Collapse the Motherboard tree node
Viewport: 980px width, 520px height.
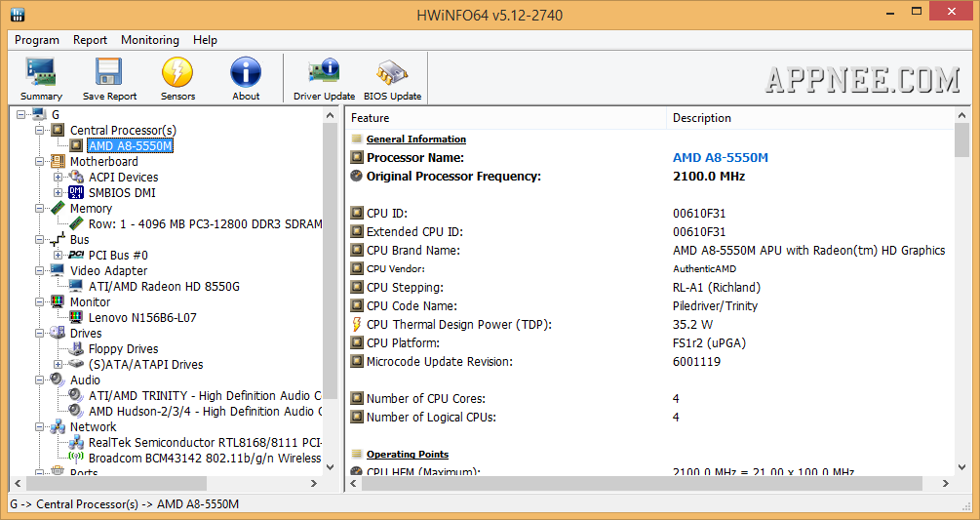coord(41,161)
